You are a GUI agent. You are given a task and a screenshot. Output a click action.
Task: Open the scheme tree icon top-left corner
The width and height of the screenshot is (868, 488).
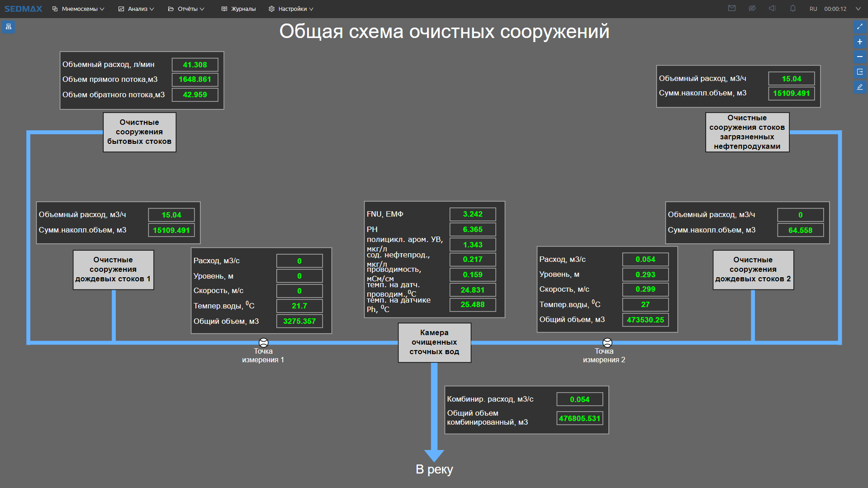[x=8, y=27]
